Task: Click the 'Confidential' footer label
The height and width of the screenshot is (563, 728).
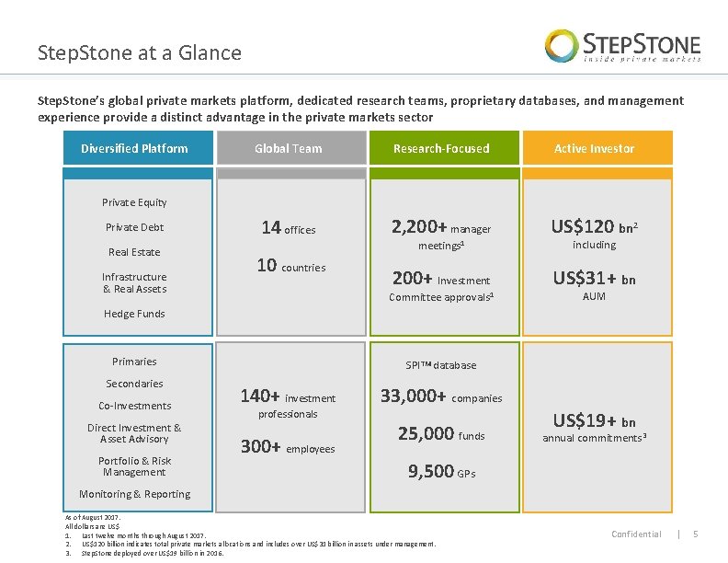Action: coord(636,534)
